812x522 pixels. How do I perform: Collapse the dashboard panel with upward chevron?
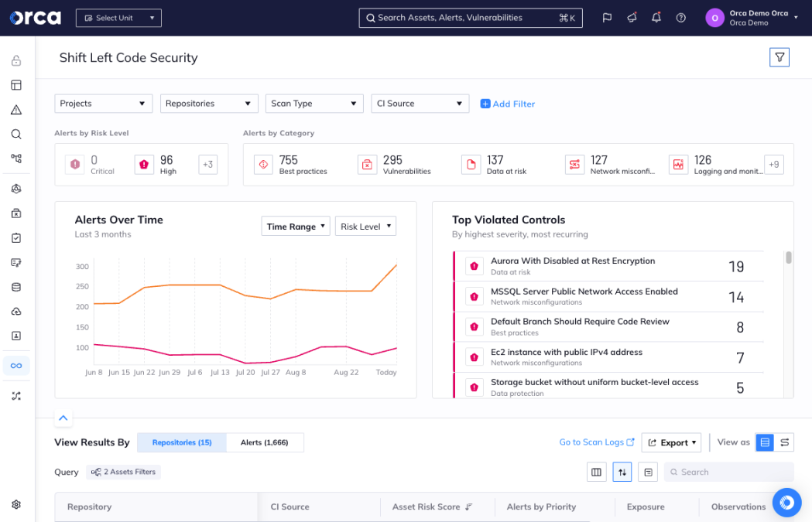[63, 418]
